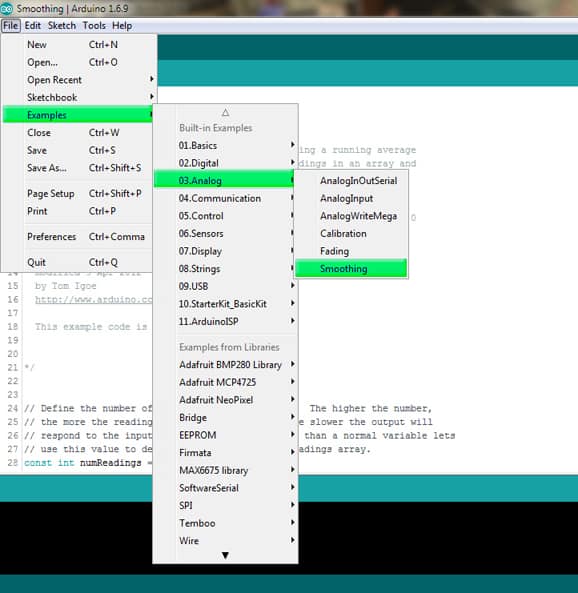Screen dimensions: 578x593
Task: Open Page Setup from File menu
Action: tap(79, 194)
